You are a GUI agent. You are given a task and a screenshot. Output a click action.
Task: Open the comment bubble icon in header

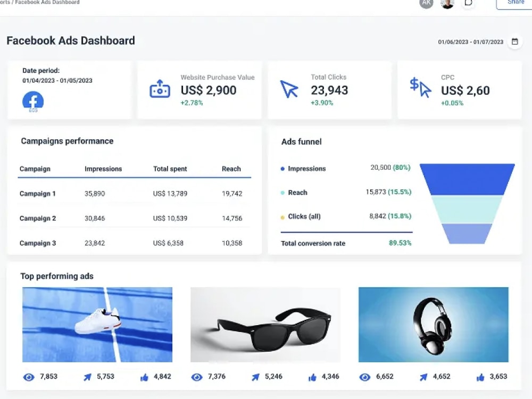[x=468, y=3]
